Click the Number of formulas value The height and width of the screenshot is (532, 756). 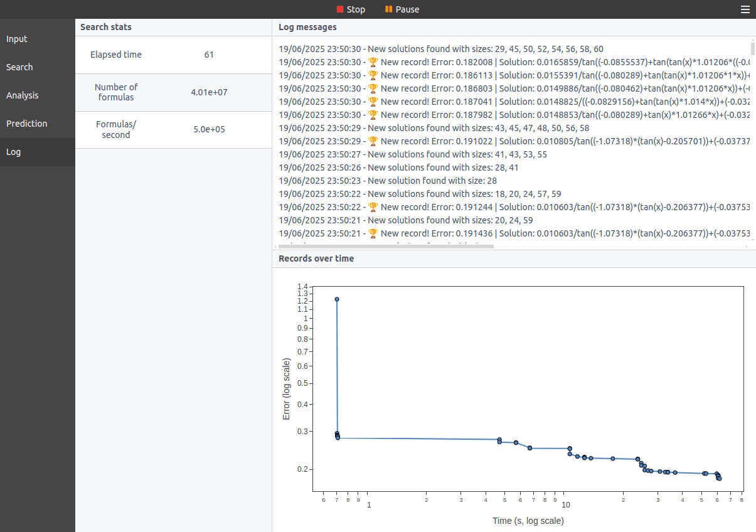pos(209,92)
